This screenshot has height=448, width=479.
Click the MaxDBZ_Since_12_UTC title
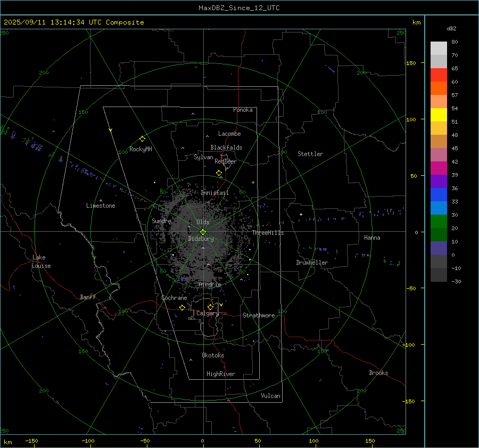click(239, 8)
